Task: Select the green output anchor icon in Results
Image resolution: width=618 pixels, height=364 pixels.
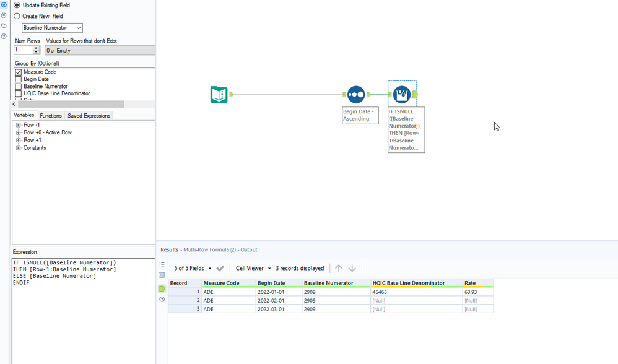Action: coord(162,288)
